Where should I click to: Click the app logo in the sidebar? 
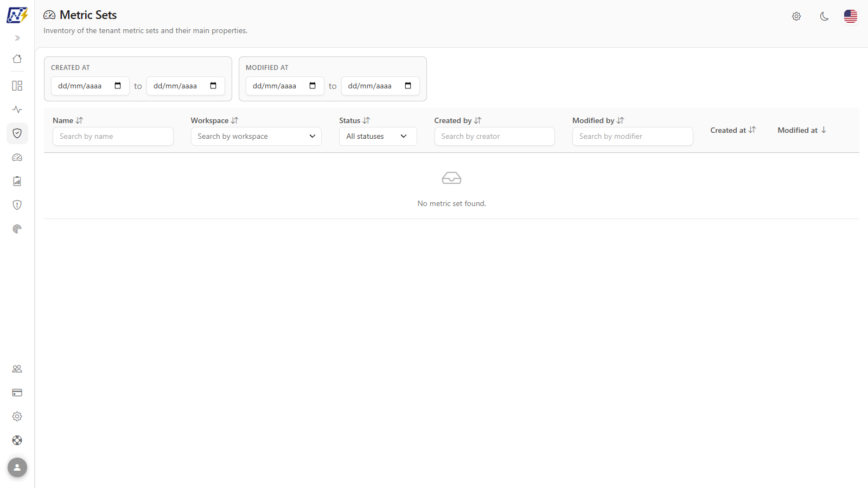(x=17, y=15)
